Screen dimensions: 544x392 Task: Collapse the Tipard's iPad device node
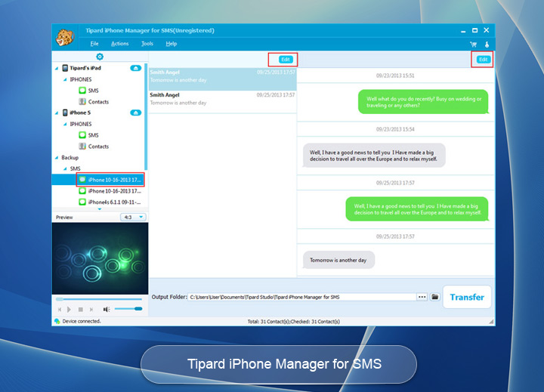[57, 68]
